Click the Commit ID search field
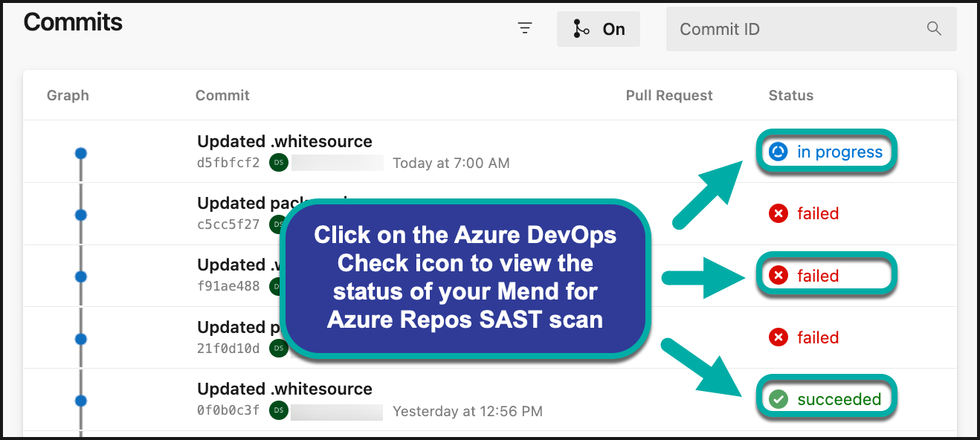 (796, 30)
